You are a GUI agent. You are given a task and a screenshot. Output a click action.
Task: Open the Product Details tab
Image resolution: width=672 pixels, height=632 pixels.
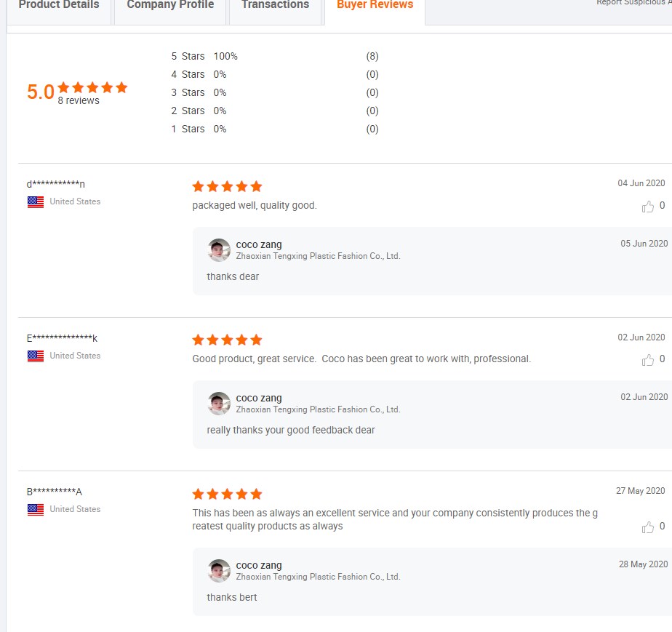[x=59, y=6]
